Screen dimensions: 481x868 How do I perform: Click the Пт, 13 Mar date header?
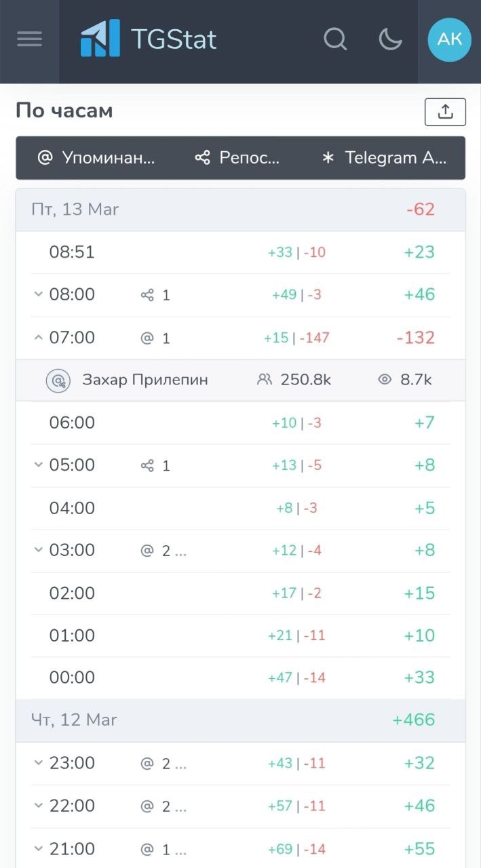[x=75, y=210]
